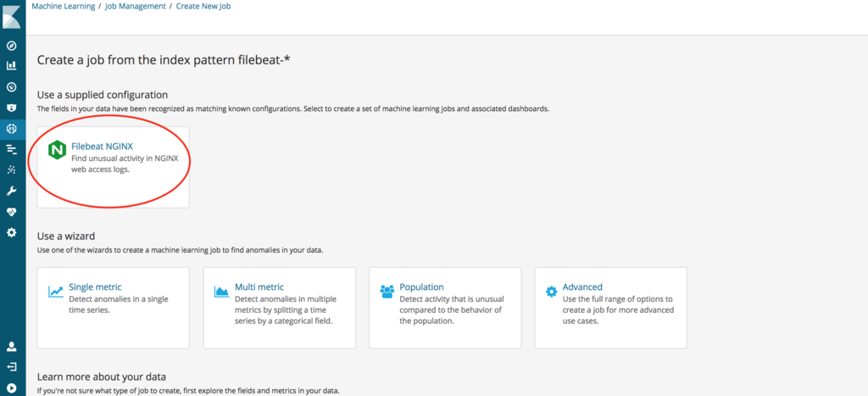This screenshot has height=396, width=868.
Task: Click the Single metric line chart icon
Action: point(56,292)
